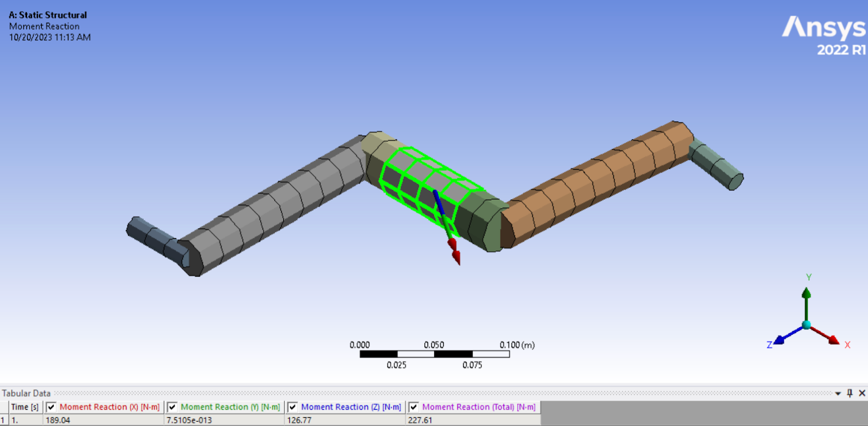
Task: Toggle the Moment Reaction (Total) checkbox
Action: [414, 407]
